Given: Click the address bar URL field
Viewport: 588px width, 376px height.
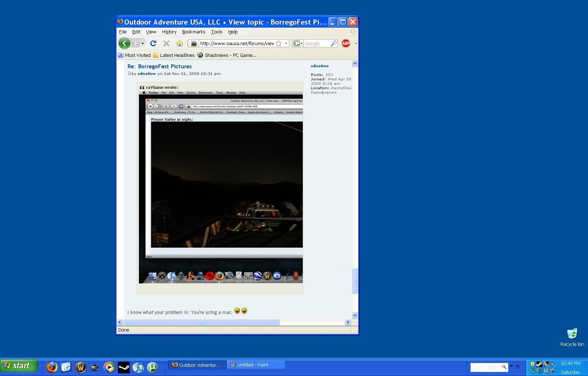Looking at the screenshot, I should (236, 43).
